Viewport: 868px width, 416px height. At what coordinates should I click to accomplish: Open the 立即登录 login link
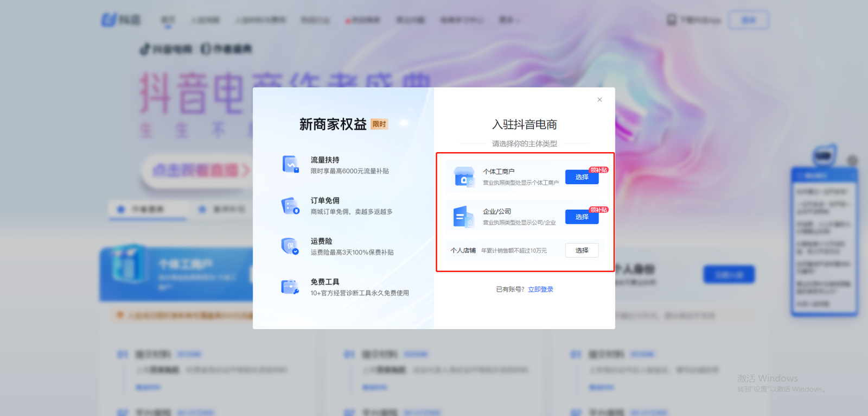[540, 289]
